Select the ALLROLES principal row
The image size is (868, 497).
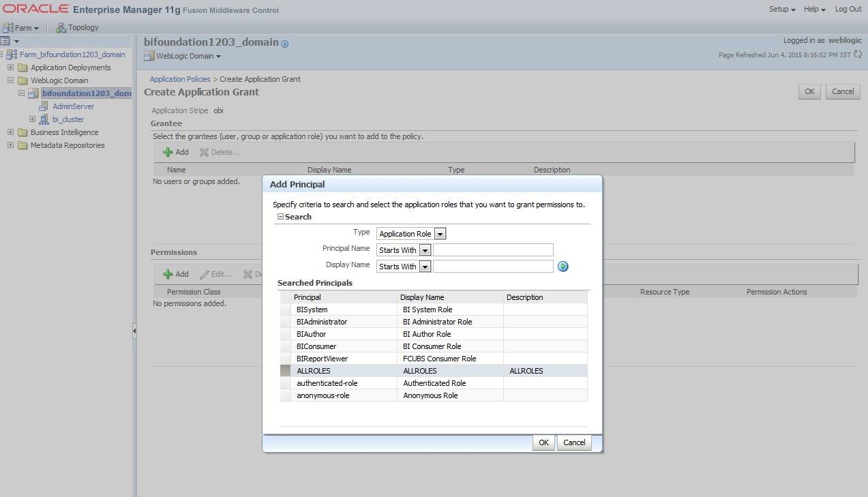pyautogui.click(x=434, y=371)
